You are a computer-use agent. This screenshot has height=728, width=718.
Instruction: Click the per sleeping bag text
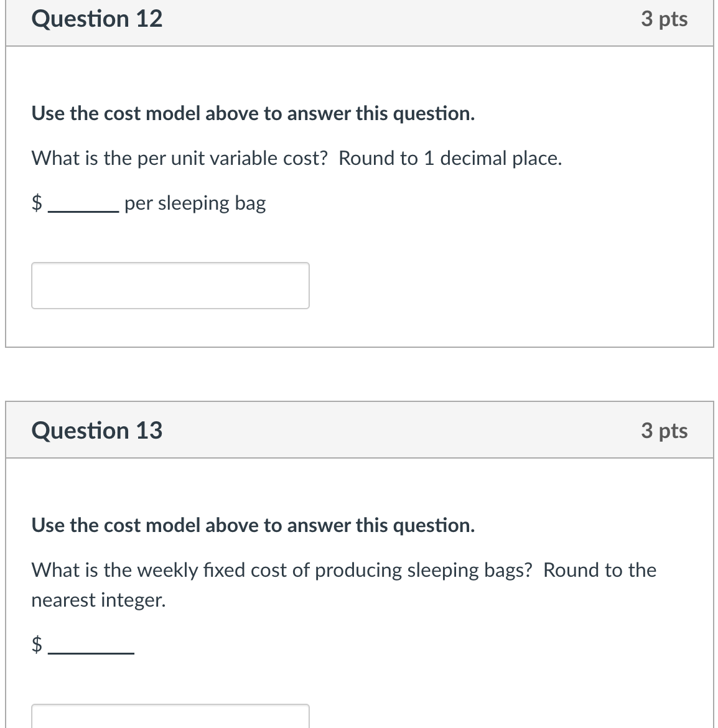[x=195, y=203]
